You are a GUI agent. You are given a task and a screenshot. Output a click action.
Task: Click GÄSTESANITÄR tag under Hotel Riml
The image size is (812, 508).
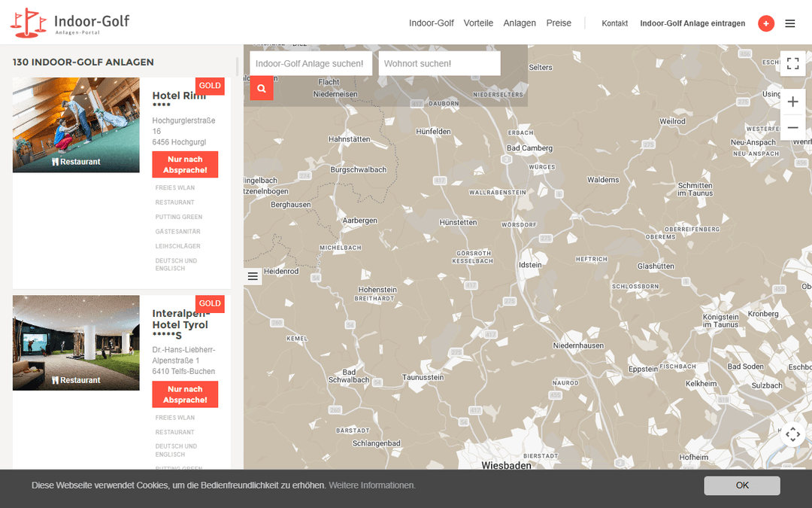point(177,231)
